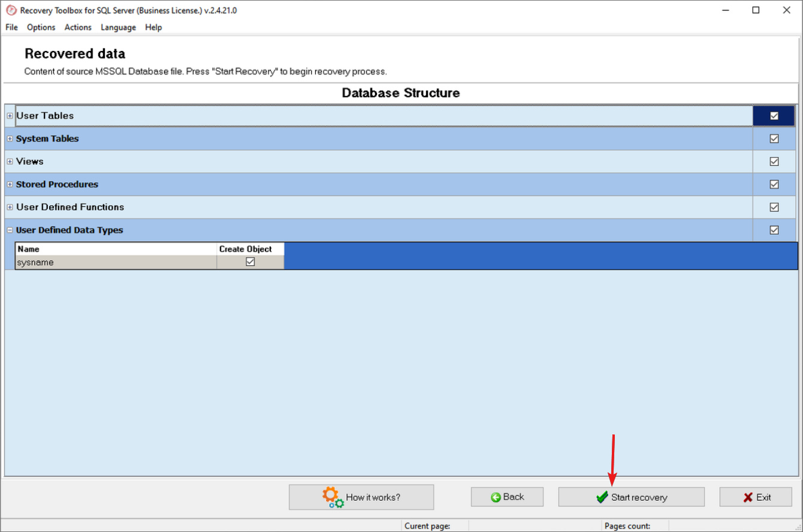This screenshot has height=532, width=803.
Task: Toggle the Stored Procedures checkbox
Action: [x=774, y=184]
